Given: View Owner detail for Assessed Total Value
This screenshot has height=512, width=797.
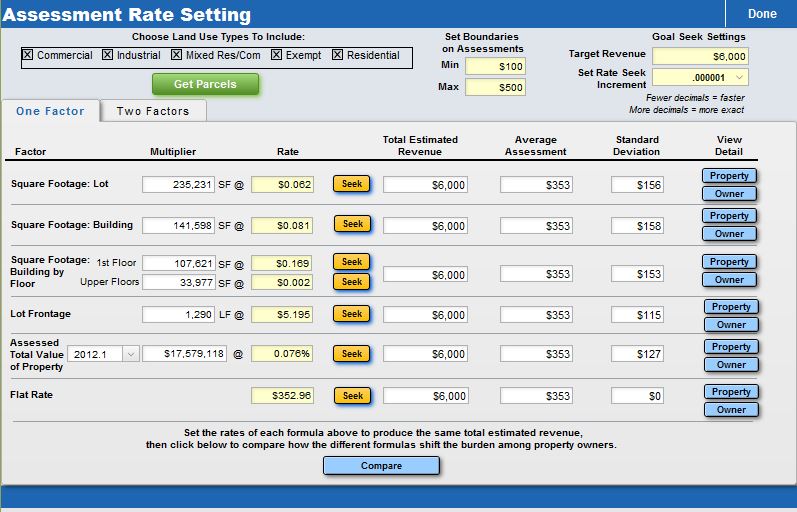Looking at the screenshot, I should point(730,365).
